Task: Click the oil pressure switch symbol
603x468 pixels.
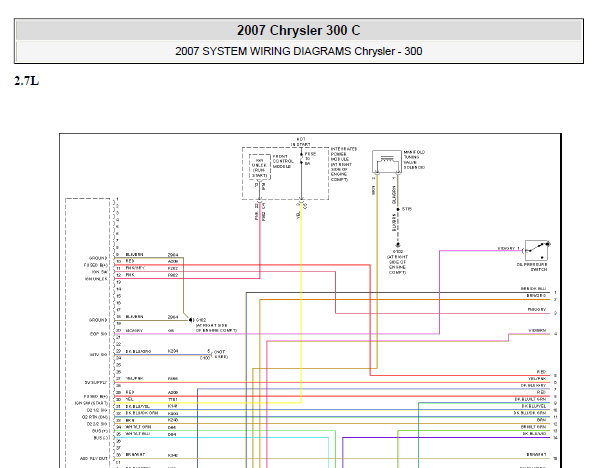Action: pyautogui.click(x=536, y=250)
